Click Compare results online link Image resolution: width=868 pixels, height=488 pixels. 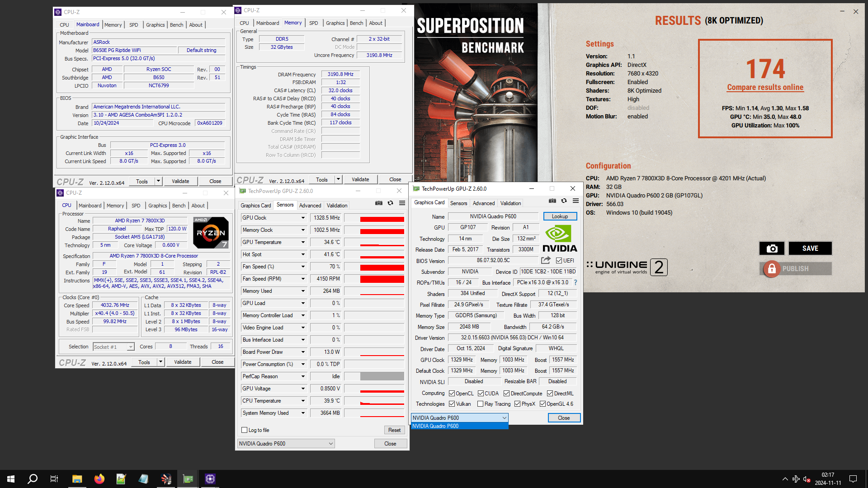(x=765, y=87)
